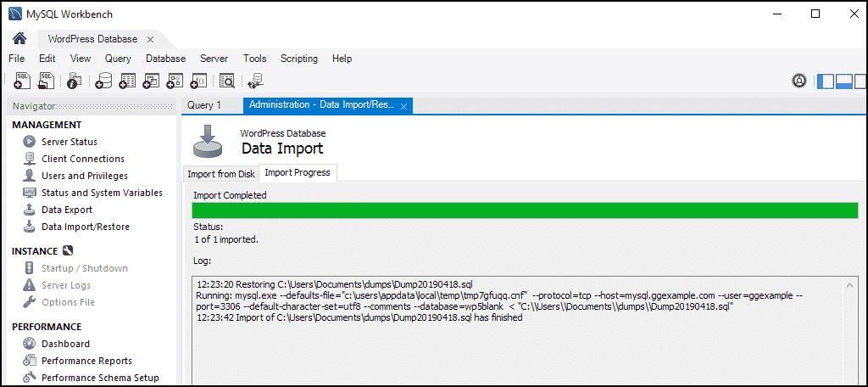Click the large Data Import disk icon
868x387 pixels.
click(x=208, y=142)
